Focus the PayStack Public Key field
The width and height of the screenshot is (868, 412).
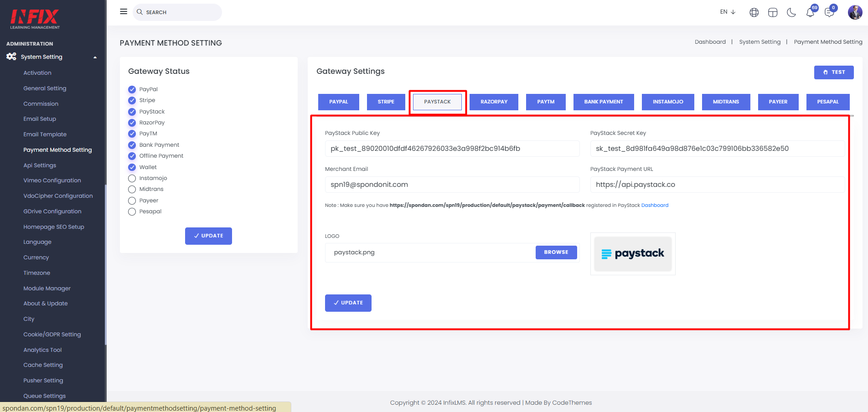click(452, 149)
